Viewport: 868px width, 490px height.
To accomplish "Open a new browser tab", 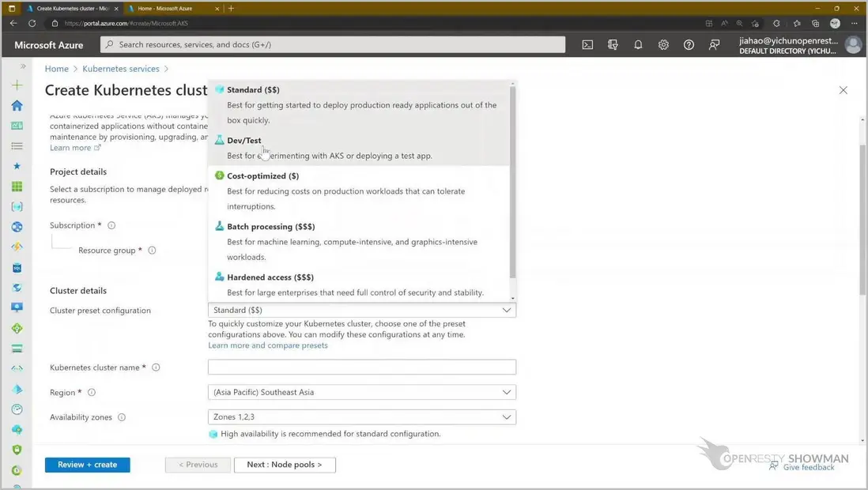I will pyautogui.click(x=232, y=9).
